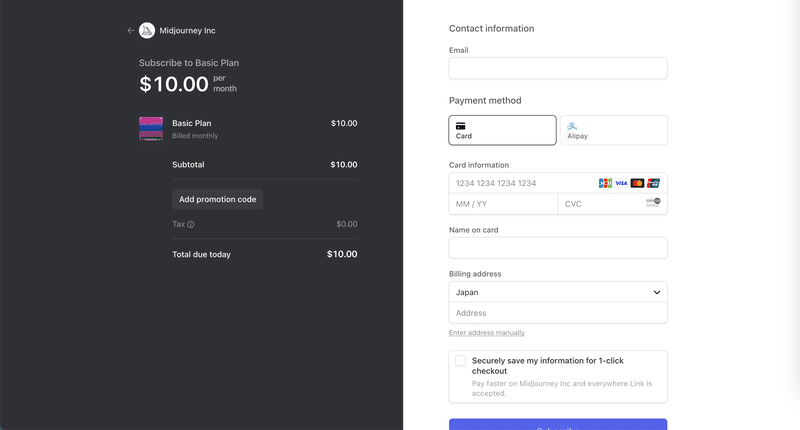Check the save information for 1-click checkout box
800x430 pixels.
pos(461,361)
